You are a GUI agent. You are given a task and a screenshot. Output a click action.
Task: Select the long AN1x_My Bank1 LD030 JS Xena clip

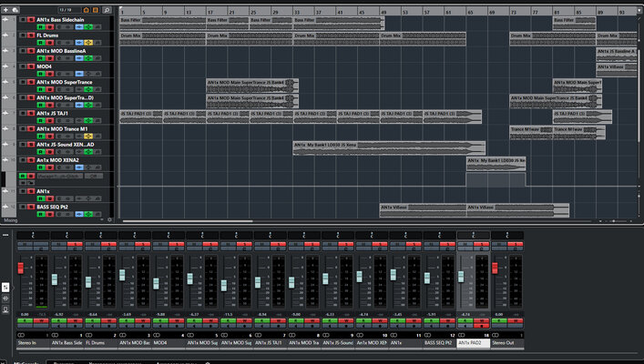click(389, 148)
